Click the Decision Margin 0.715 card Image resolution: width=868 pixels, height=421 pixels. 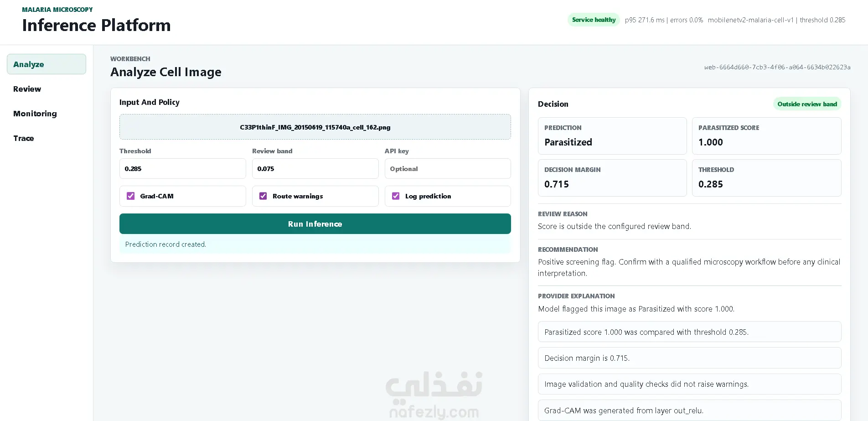(x=612, y=178)
